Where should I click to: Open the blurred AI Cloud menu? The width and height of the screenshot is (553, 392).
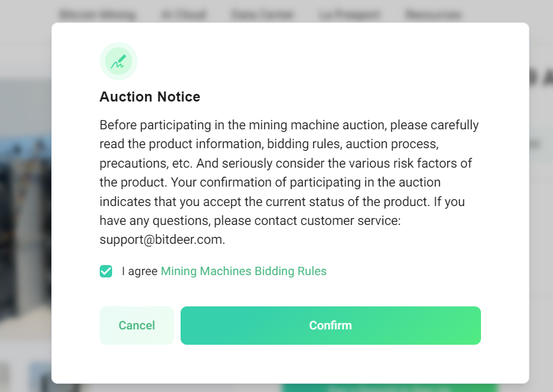coord(184,15)
